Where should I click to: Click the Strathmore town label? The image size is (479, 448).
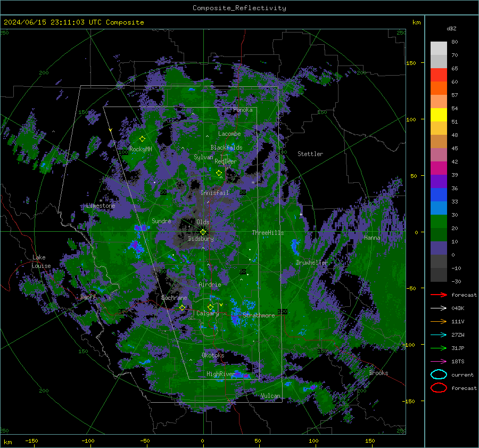(x=259, y=315)
